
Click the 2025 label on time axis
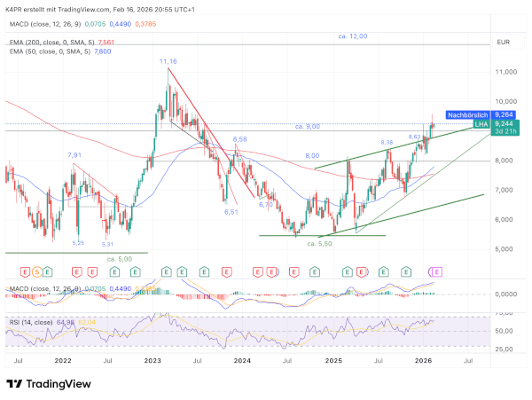tap(333, 360)
